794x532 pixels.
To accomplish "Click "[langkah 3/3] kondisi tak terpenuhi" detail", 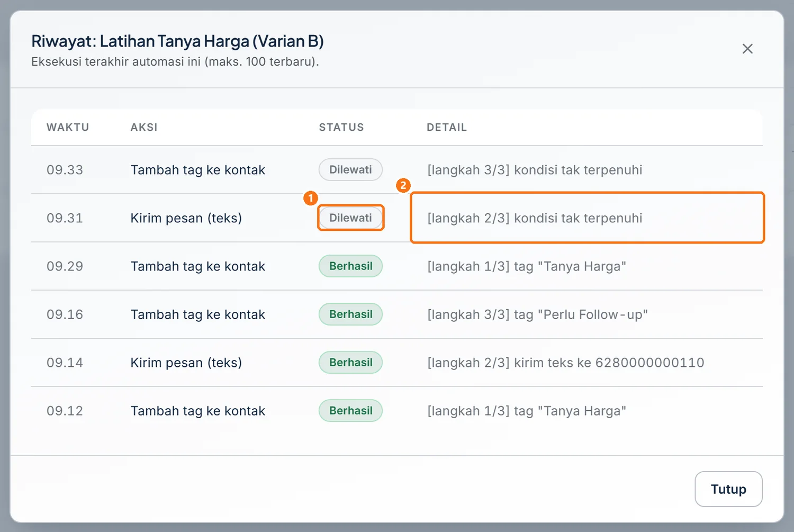I will 535,170.
